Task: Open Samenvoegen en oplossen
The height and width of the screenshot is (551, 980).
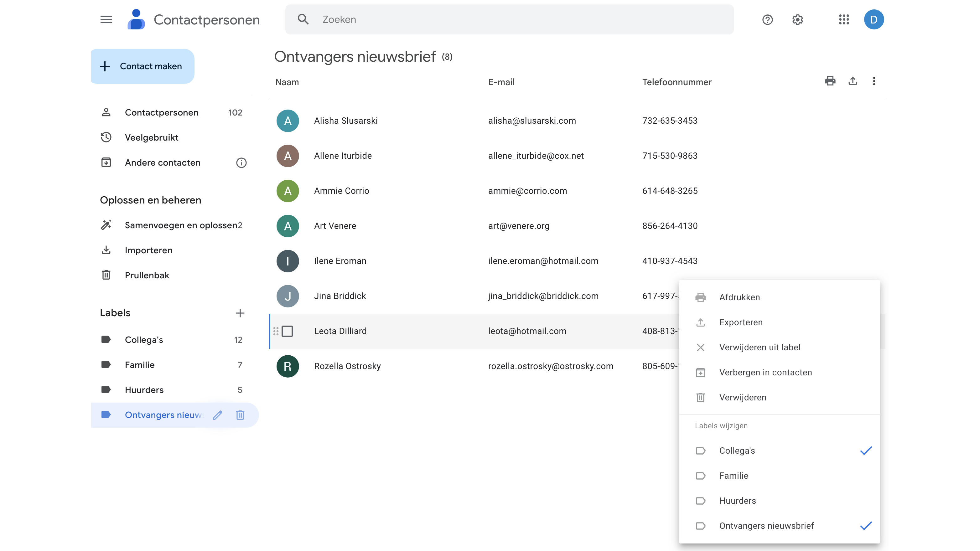Action: point(181,225)
